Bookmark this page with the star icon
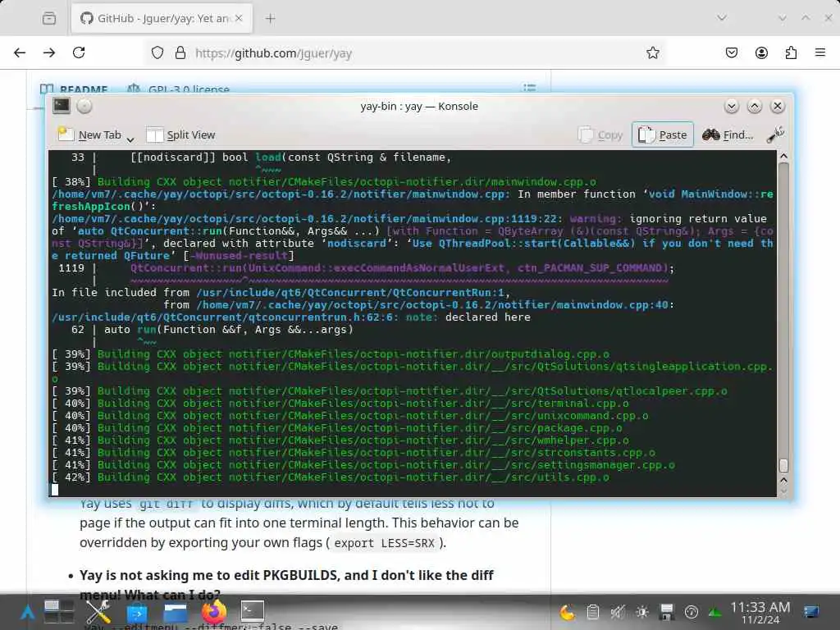The width and height of the screenshot is (840, 630). coord(652,52)
